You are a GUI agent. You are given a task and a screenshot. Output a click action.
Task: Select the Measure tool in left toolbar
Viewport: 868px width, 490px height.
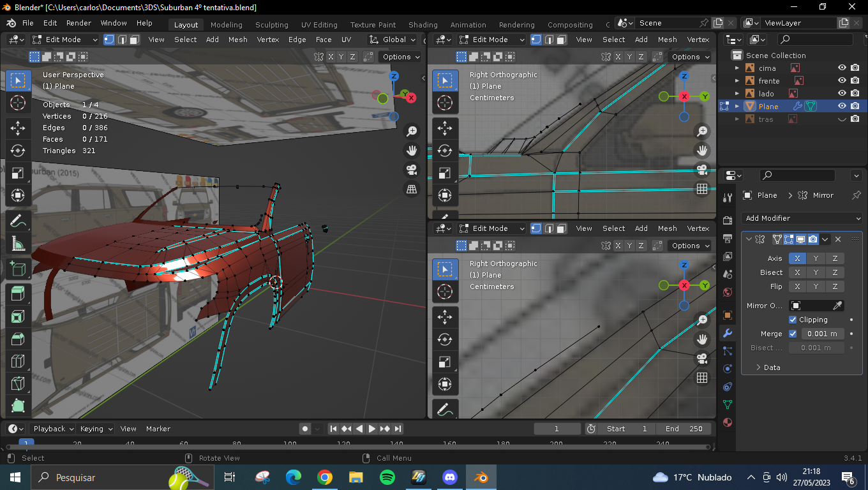coord(18,244)
